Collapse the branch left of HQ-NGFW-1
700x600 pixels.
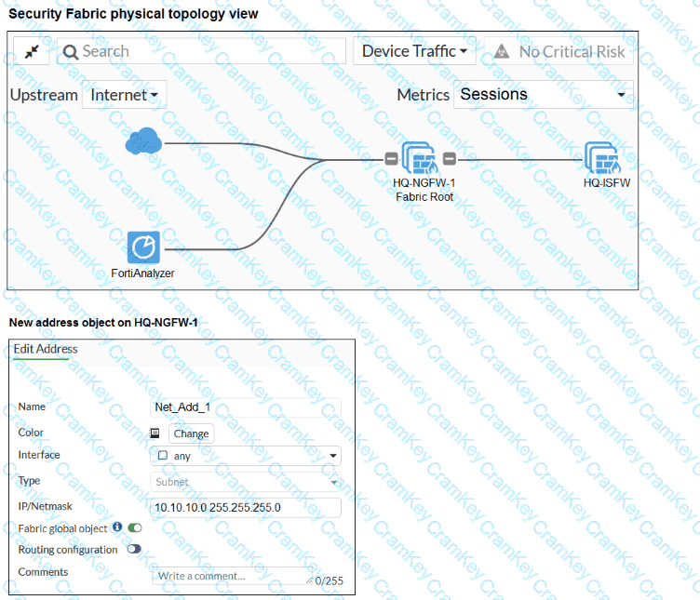tap(392, 158)
